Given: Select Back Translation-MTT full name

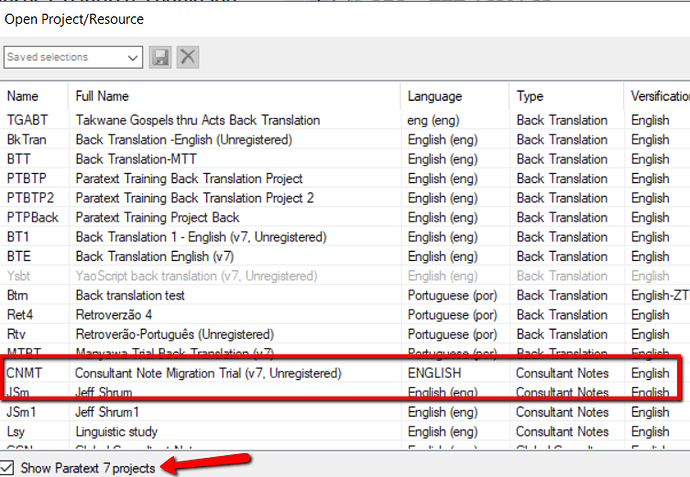Looking at the screenshot, I should (x=136, y=159).
